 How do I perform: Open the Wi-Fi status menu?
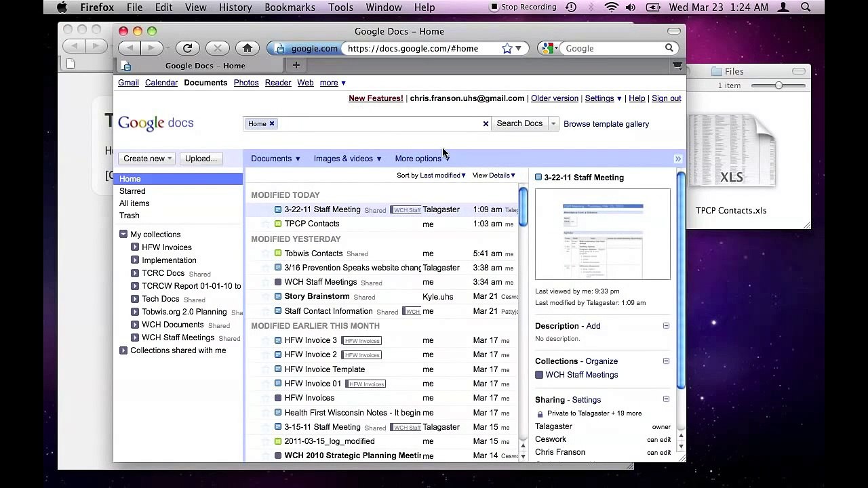[x=611, y=7]
